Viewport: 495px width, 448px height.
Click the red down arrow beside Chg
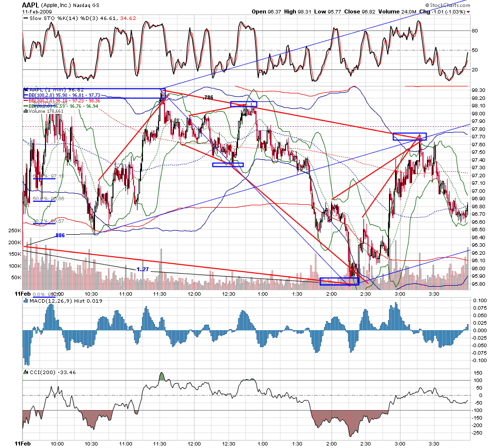[468, 12]
